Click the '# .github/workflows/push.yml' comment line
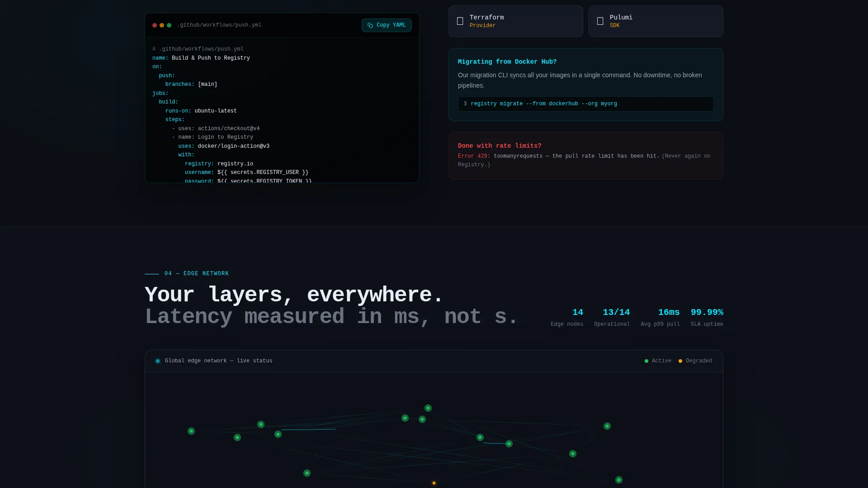This screenshot has height=488, width=868. point(198,49)
